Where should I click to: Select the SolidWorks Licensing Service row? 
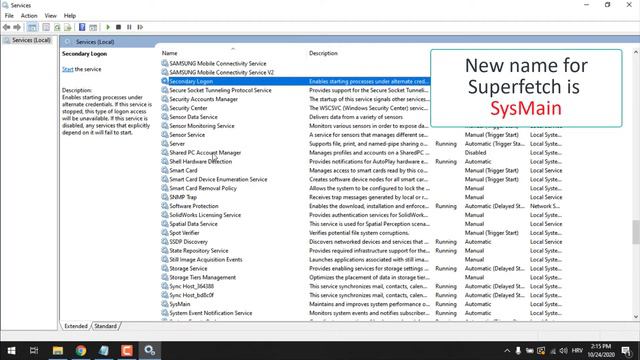tap(361, 215)
